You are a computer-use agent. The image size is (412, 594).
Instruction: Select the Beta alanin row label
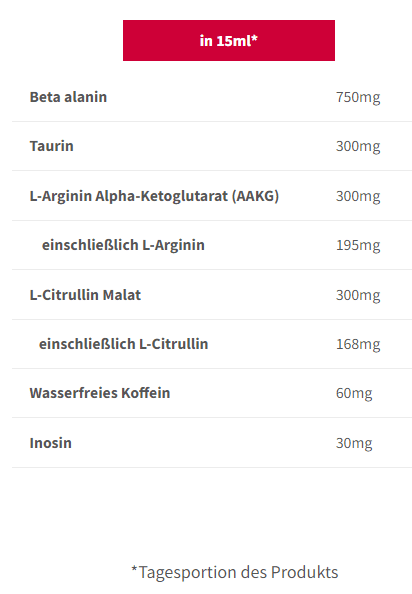68,97
